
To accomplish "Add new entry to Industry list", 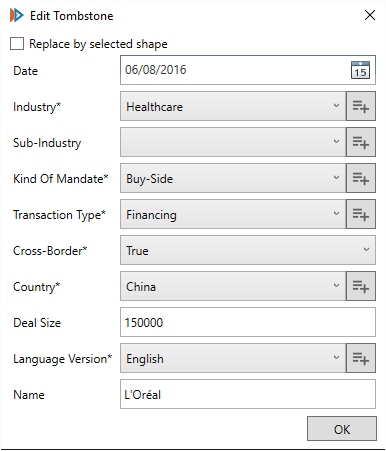I will 361,106.
